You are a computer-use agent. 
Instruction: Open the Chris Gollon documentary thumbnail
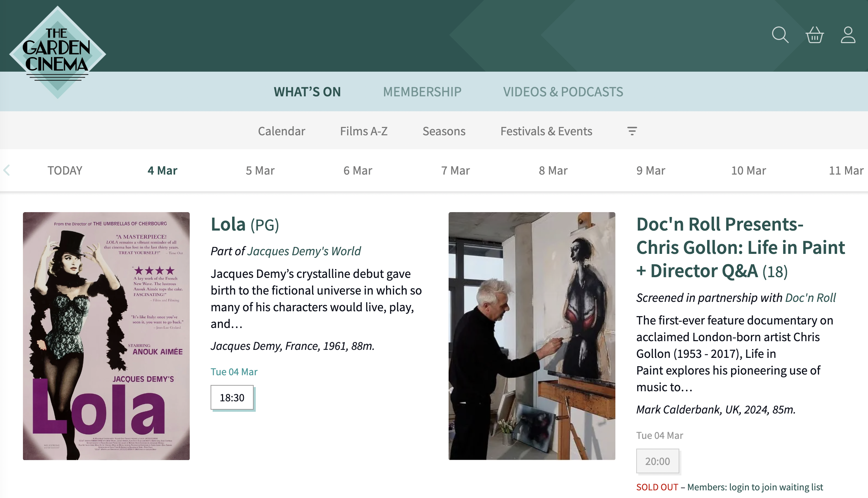tap(532, 336)
